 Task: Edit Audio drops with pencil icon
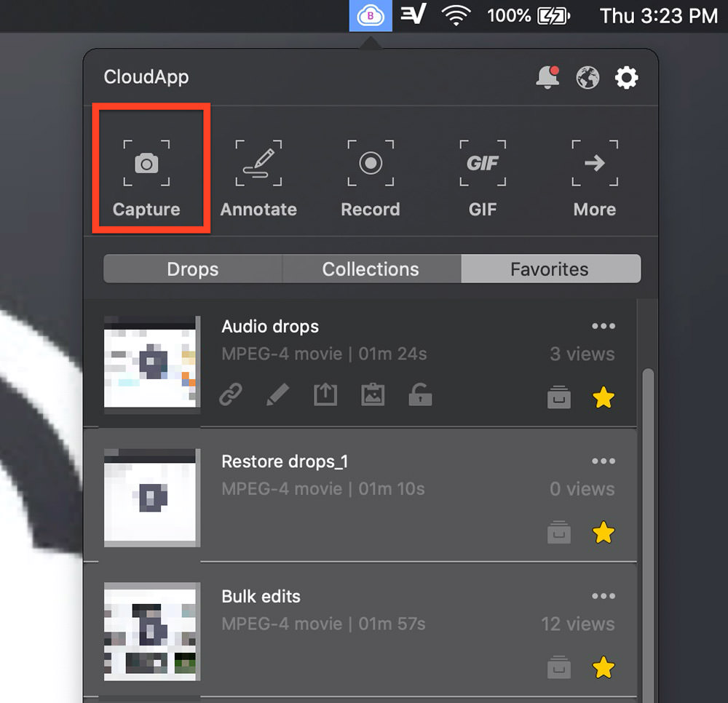277,395
